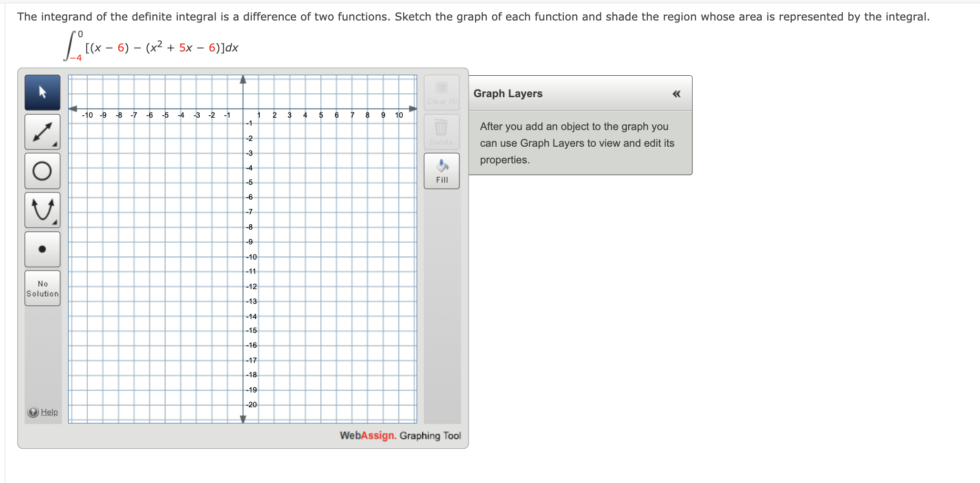The image size is (980, 483).
Task: Click the highlighted selection tool button
Action: tap(42, 92)
